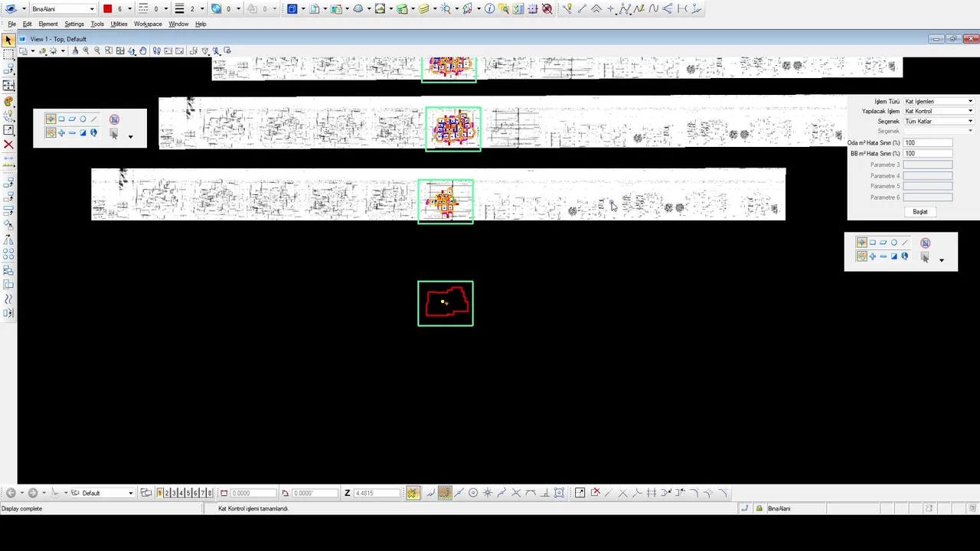
Task: Click the Oda m² Hata Sınırı input field
Action: click(x=928, y=142)
